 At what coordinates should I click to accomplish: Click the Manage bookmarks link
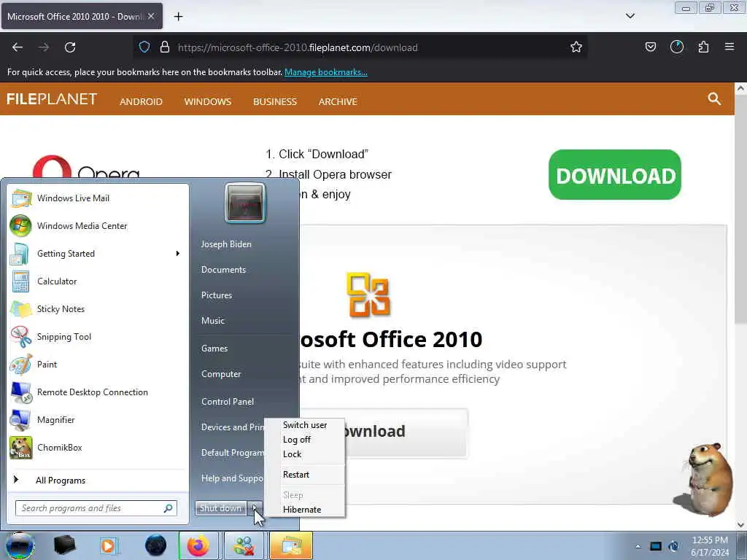click(326, 72)
